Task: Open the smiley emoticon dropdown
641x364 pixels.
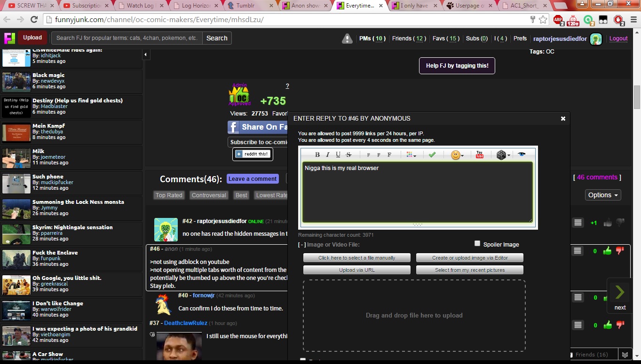Action: [457, 155]
